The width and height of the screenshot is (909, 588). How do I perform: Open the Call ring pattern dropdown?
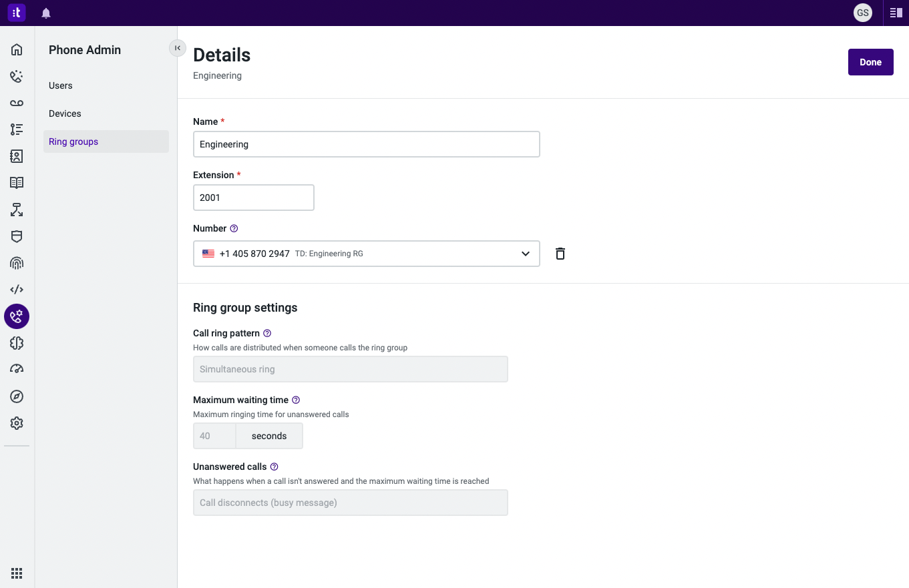(351, 369)
